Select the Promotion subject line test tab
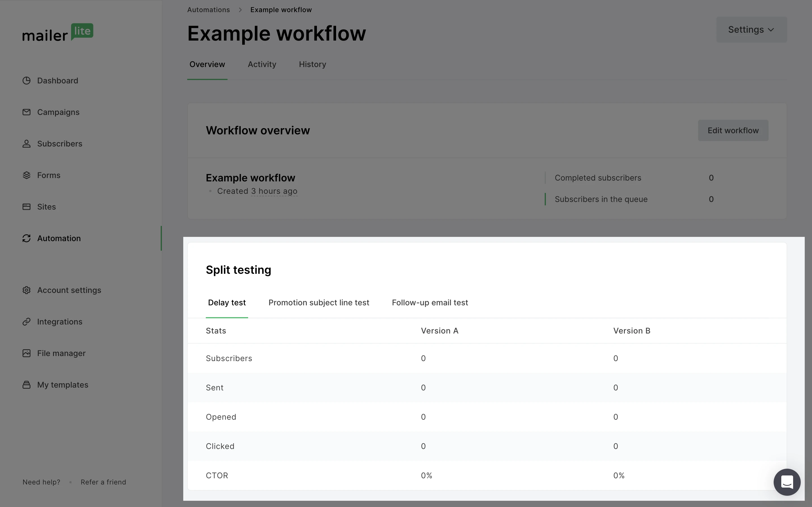The width and height of the screenshot is (812, 507). 318,303
